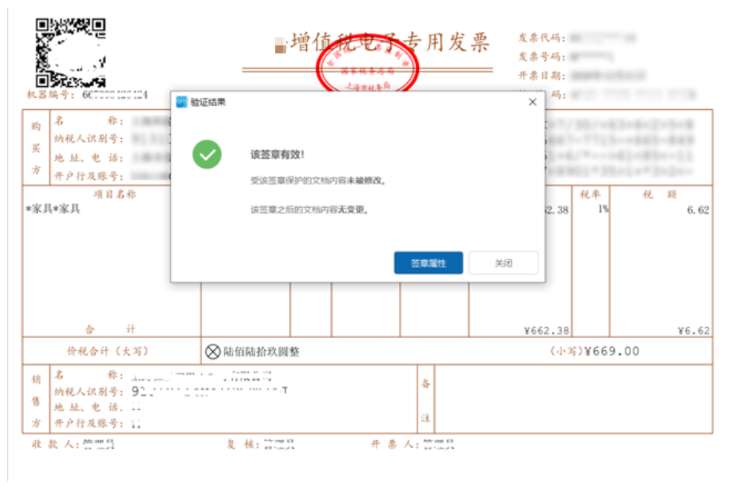Click the 项目名称 column header
The image size is (734, 488).
(115, 194)
